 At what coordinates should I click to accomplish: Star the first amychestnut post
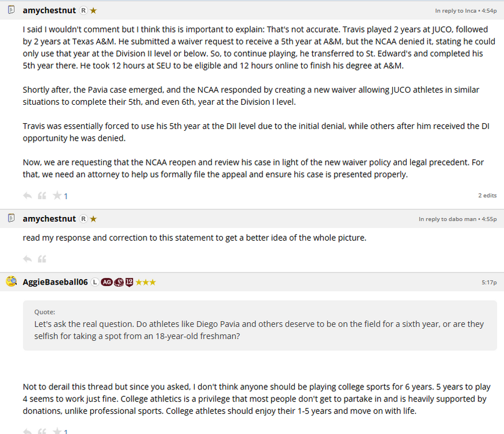pos(57,196)
